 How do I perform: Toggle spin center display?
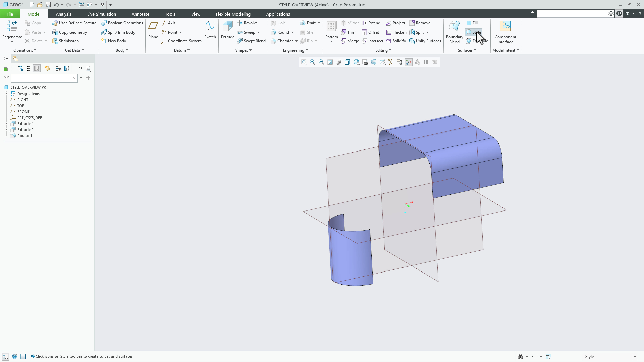[x=409, y=62]
